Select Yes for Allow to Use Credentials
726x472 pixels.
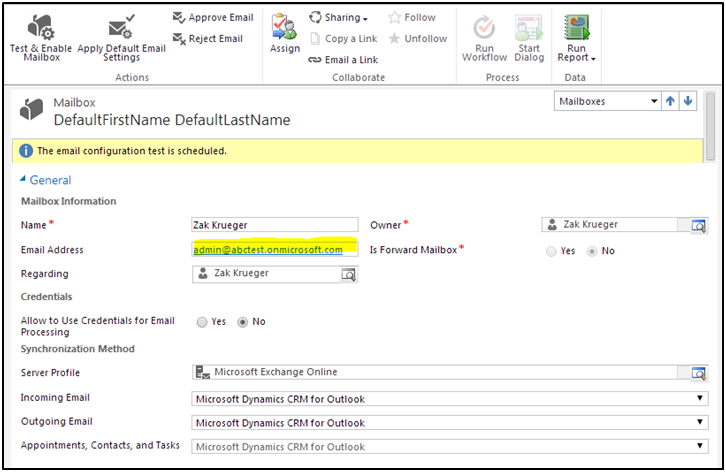point(202,322)
